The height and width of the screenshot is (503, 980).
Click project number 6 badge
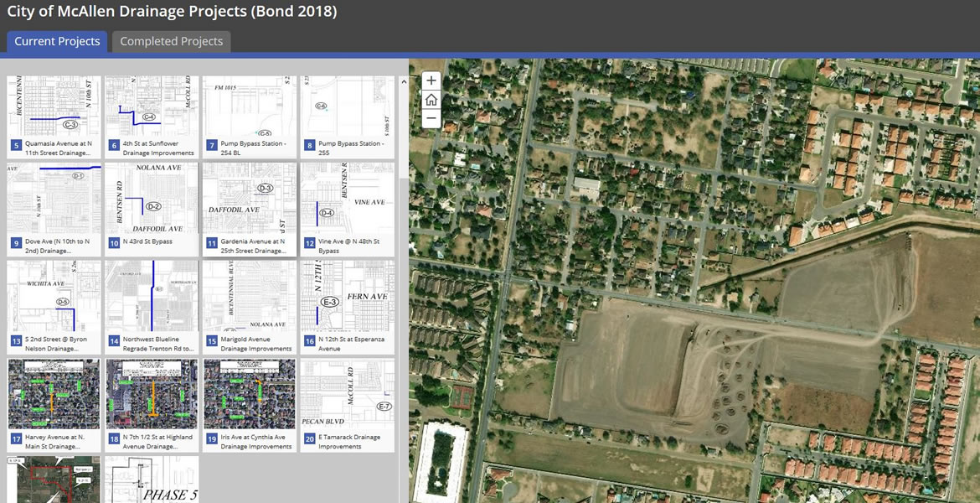tap(114, 146)
